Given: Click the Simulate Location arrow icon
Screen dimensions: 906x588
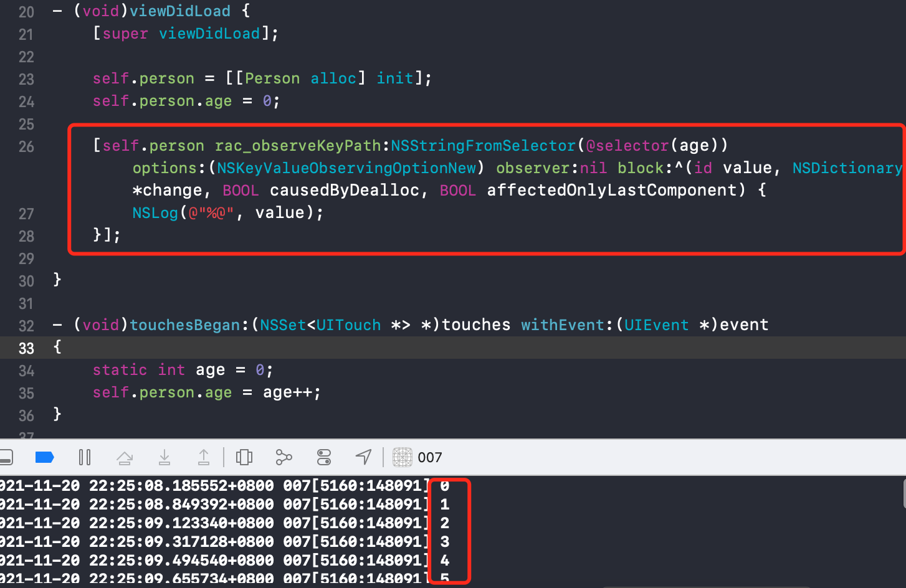Looking at the screenshot, I should (x=364, y=457).
